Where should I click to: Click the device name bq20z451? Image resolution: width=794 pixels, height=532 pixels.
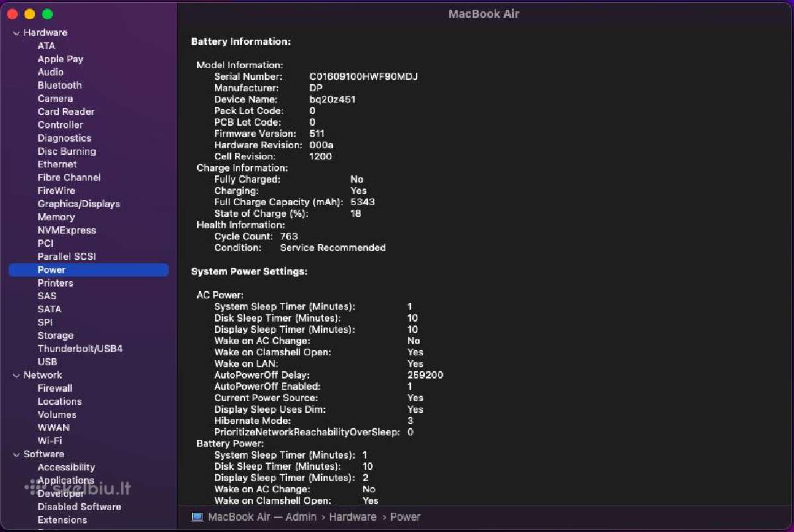[332, 99]
